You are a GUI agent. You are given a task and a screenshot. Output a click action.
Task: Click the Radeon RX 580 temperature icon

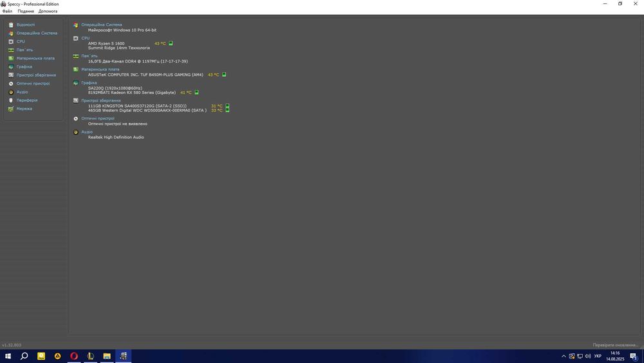tap(196, 92)
